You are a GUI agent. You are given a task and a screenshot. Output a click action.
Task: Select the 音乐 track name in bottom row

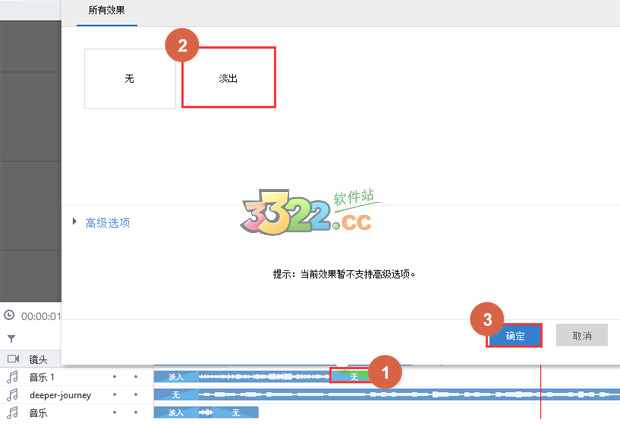[38, 413]
